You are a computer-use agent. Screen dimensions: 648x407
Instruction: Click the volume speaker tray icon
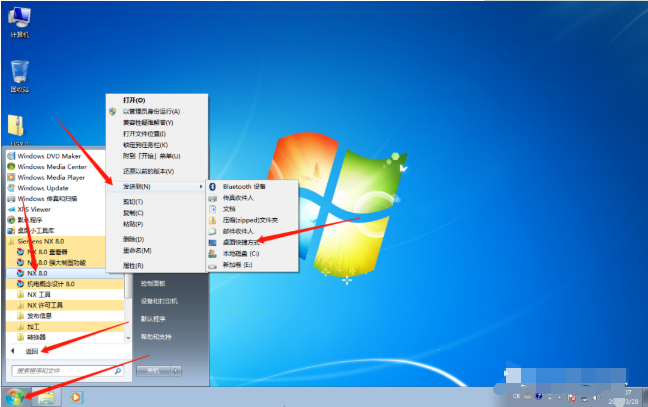point(596,398)
